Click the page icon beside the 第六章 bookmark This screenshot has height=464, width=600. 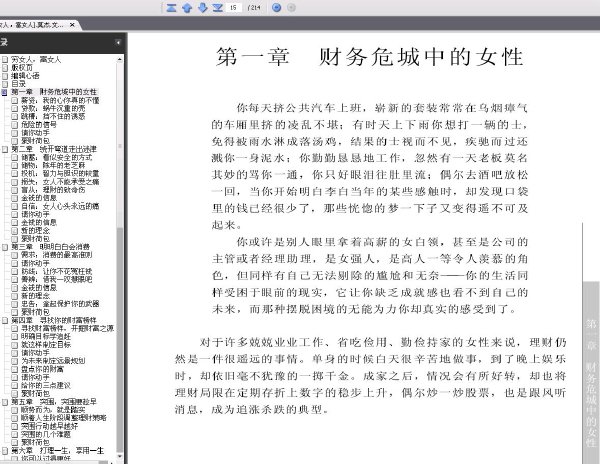click(4, 451)
